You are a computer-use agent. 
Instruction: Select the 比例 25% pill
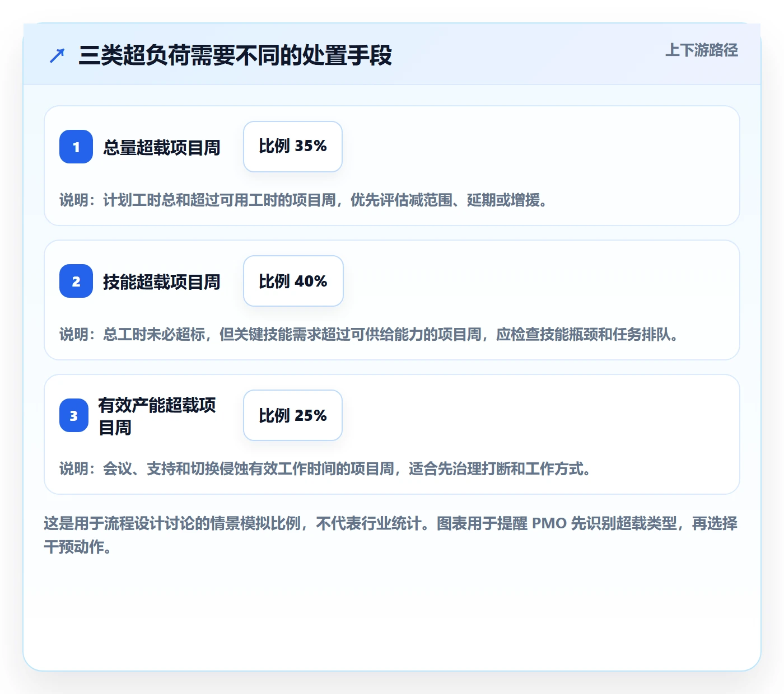[x=293, y=415]
